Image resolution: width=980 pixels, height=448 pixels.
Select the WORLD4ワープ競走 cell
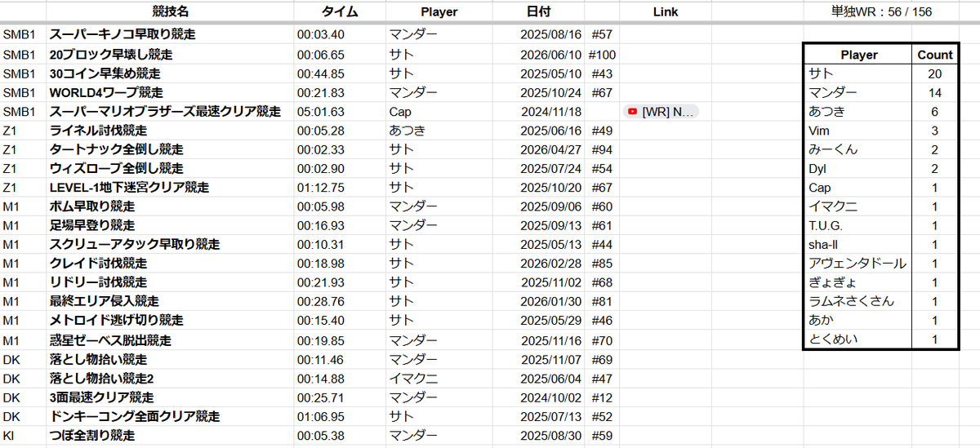tap(171, 92)
